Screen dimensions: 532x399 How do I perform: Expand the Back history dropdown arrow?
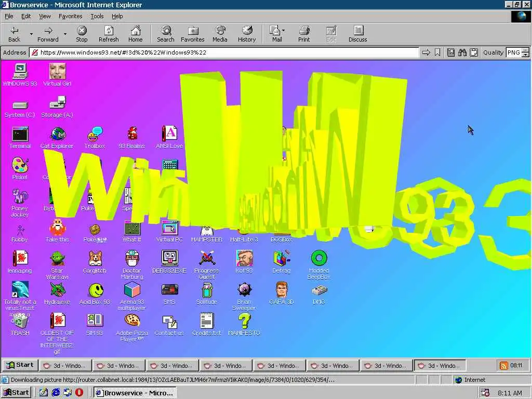coord(31,34)
